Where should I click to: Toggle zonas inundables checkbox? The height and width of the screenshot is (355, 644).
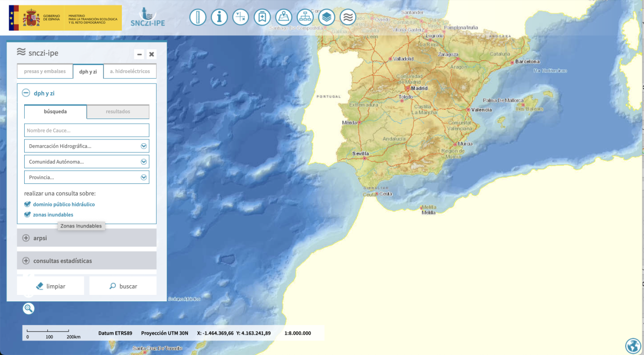(x=28, y=215)
